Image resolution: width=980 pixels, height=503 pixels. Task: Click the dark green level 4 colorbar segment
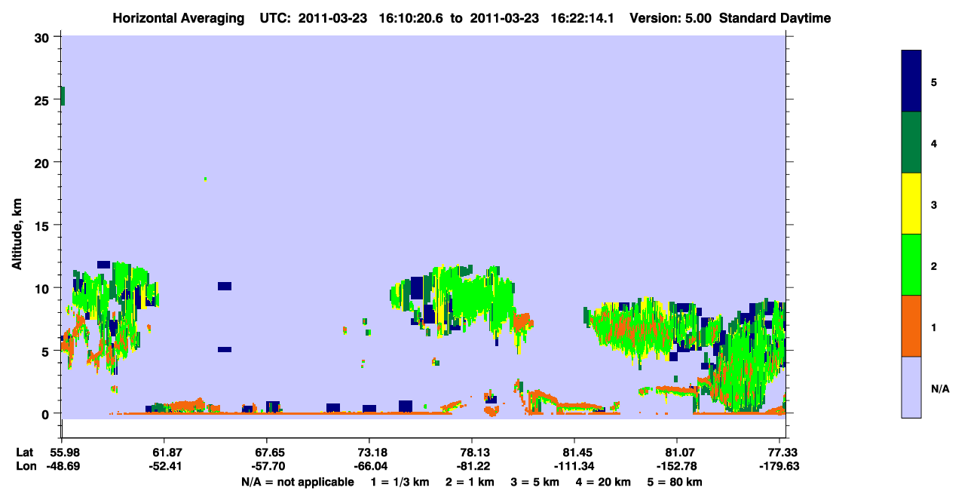click(911, 143)
